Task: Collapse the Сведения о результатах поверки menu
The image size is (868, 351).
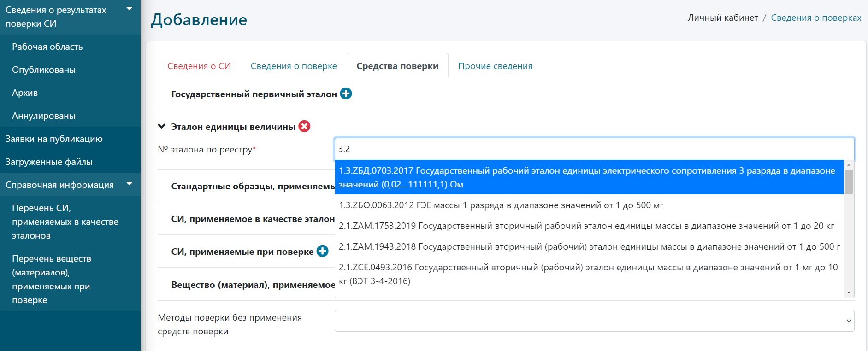Action: 130,9
